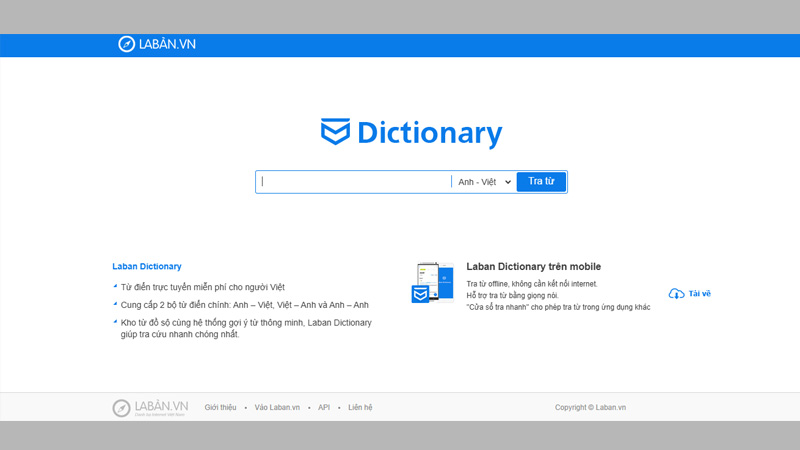Click the grey compass icon in the footer
This screenshot has width=800, height=450.
pos(121,408)
